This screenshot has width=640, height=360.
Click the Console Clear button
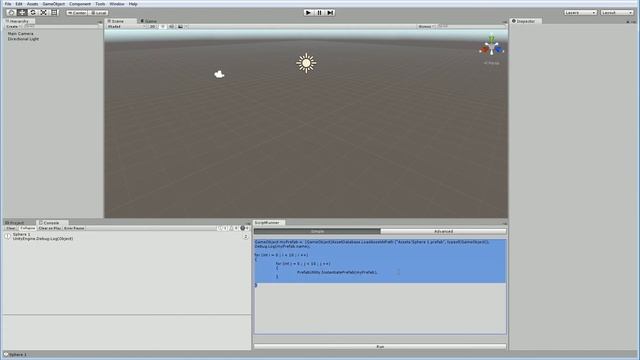pyautogui.click(x=11, y=228)
